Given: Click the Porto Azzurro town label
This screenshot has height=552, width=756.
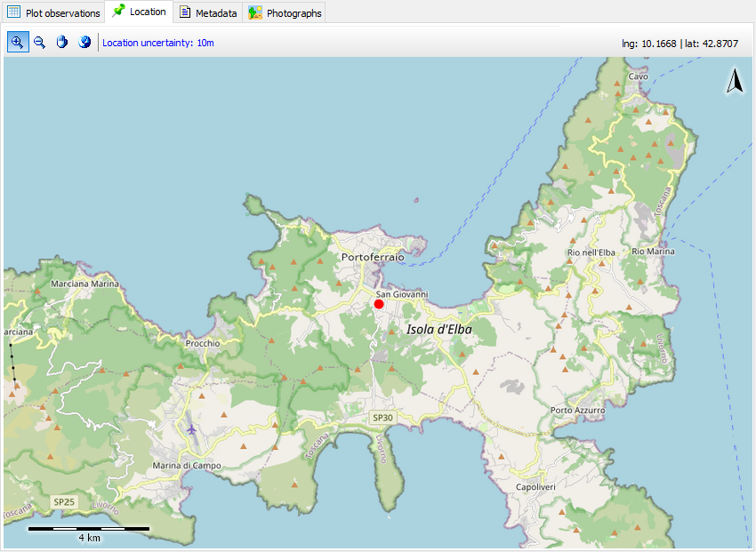Looking at the screenshot, I should click(x=577, y=411).
